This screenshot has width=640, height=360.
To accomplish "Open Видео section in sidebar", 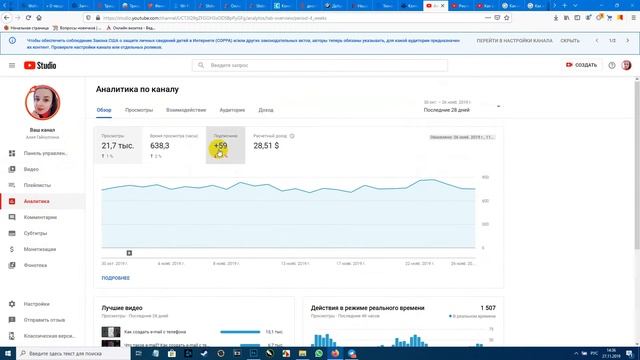I will click(x=42, y=169).
